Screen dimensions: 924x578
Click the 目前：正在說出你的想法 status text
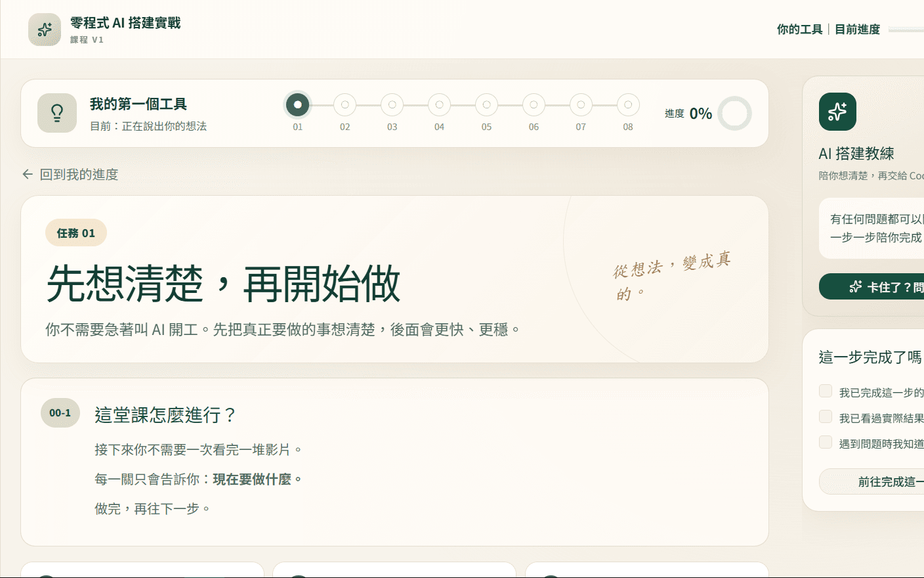(x=148, y=126)
